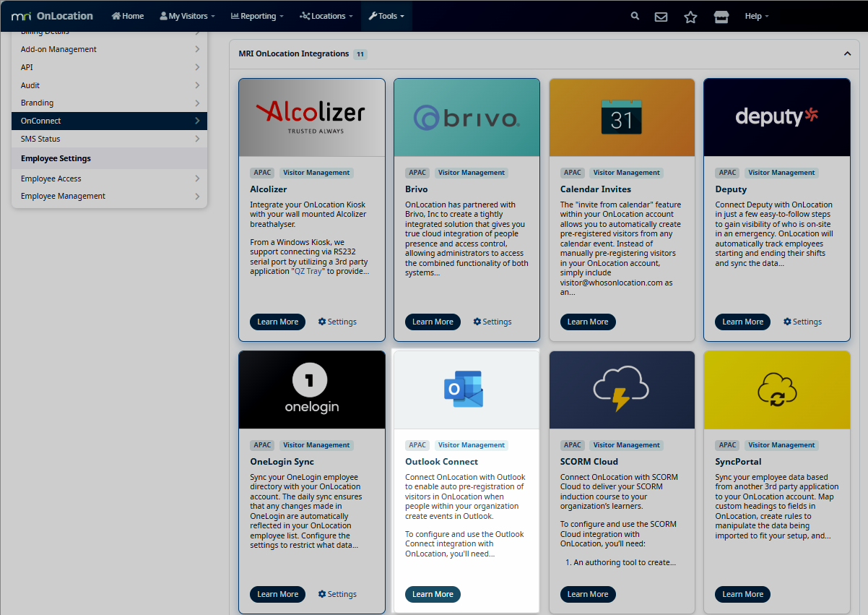The image size is (868, 615).
Task: Click Learn More on SyncPortal card
Action: pyautogui.click(x=742, y=594)
